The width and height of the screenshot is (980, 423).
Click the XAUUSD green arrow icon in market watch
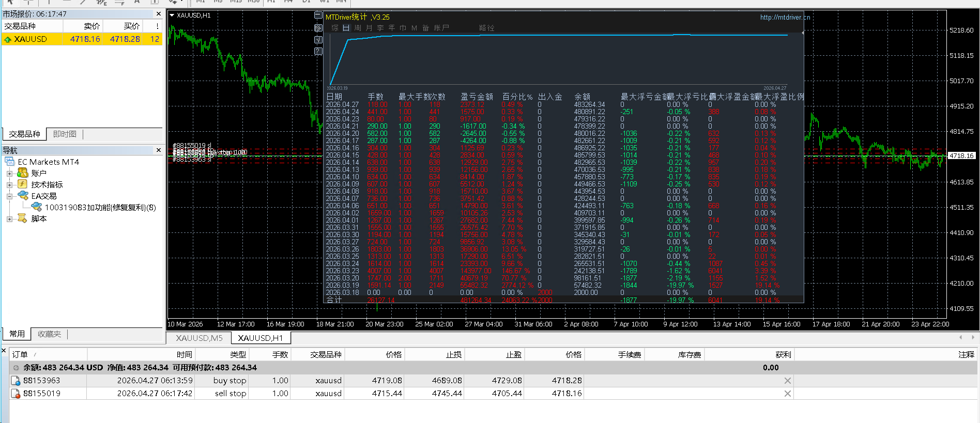click(x=8, y=39)
